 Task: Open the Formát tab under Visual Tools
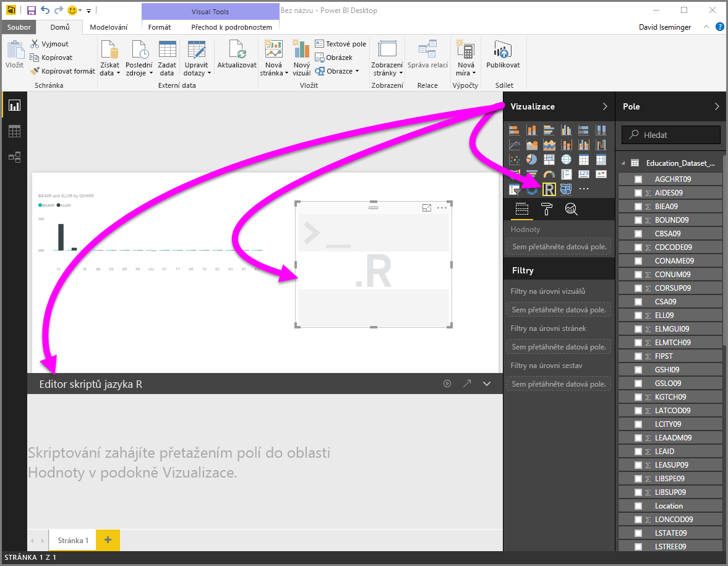(x=160, y=27)
